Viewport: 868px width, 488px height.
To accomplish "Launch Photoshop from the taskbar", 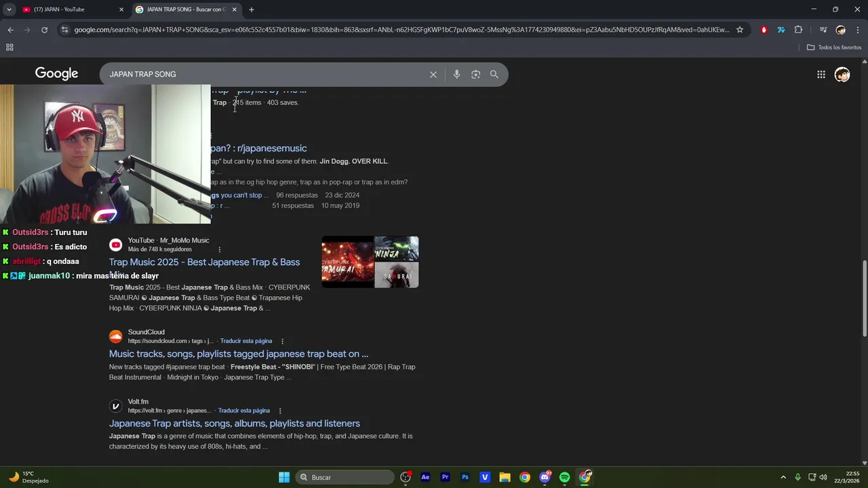I will [x=465, y=477].
